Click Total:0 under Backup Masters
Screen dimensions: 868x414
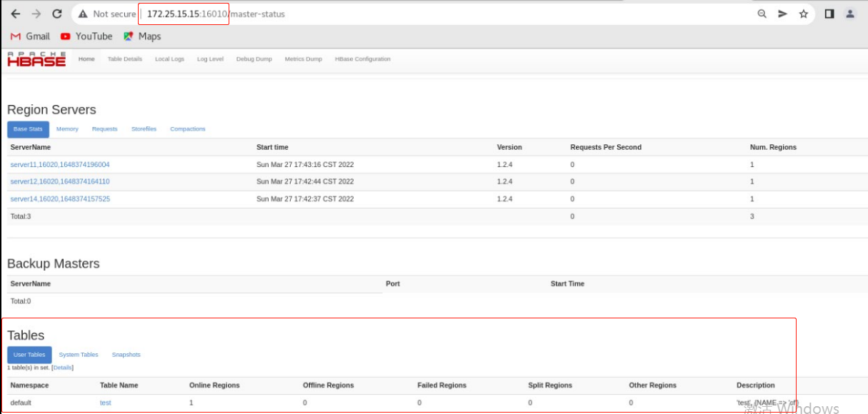click(x=21, y=301)
